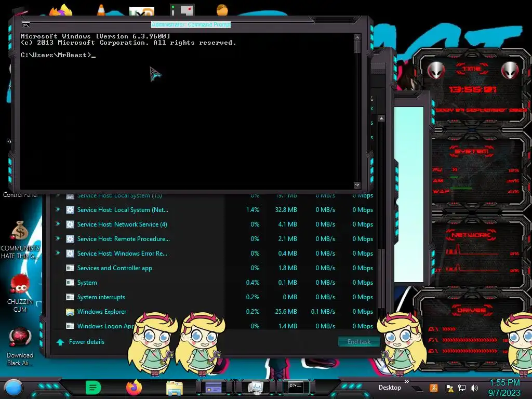The height and width of the screenshot is (399, 532).
Task: Click the 13:55:21 clock readout
Action: pos(472,89)
